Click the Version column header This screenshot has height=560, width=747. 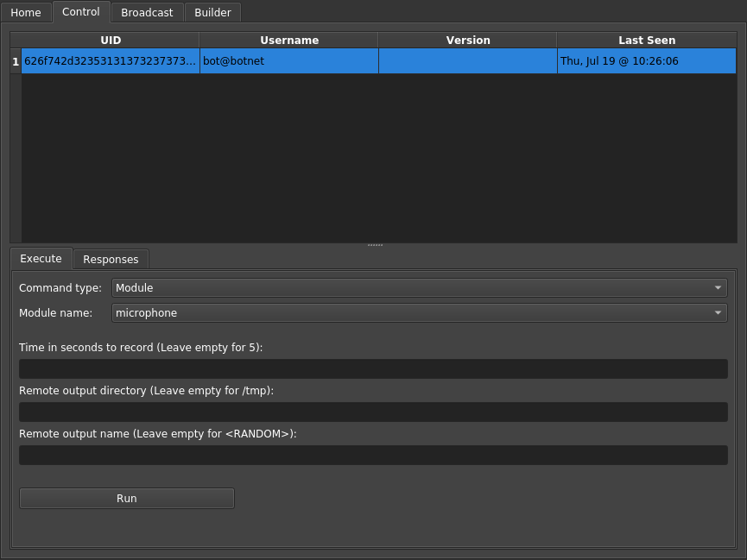point(468,40)
